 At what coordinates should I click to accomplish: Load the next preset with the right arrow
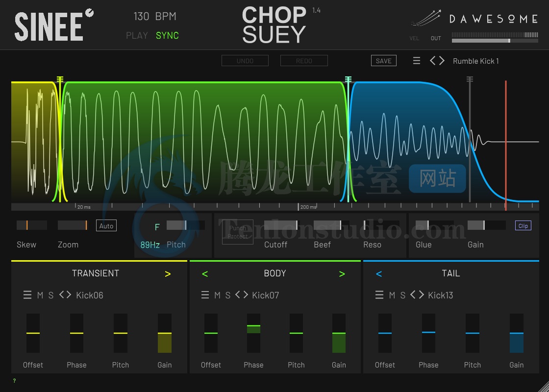[x=441, y=60]
